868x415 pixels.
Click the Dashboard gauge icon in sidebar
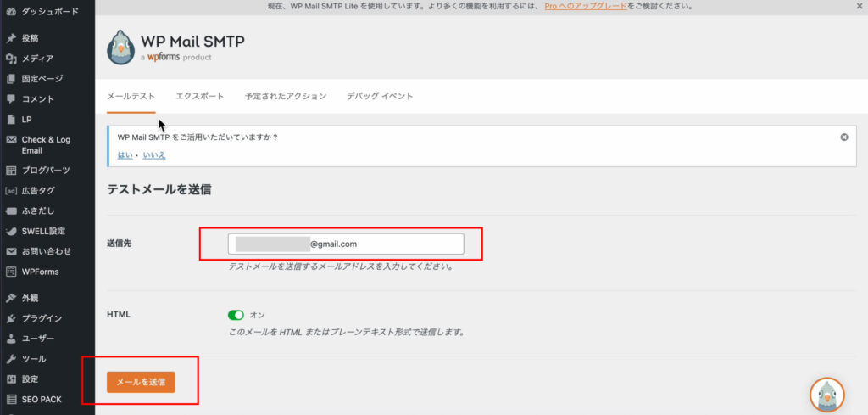(x=11, y=11)
